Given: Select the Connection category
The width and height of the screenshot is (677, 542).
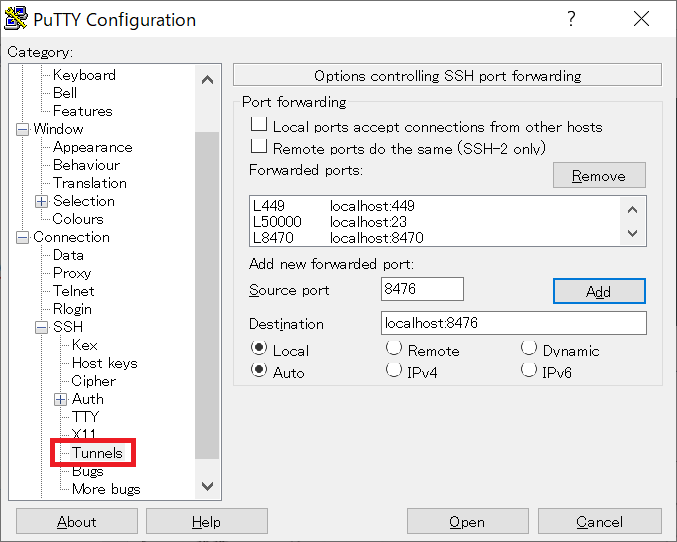Looking at the screenshot, I should tap(71, 237).
